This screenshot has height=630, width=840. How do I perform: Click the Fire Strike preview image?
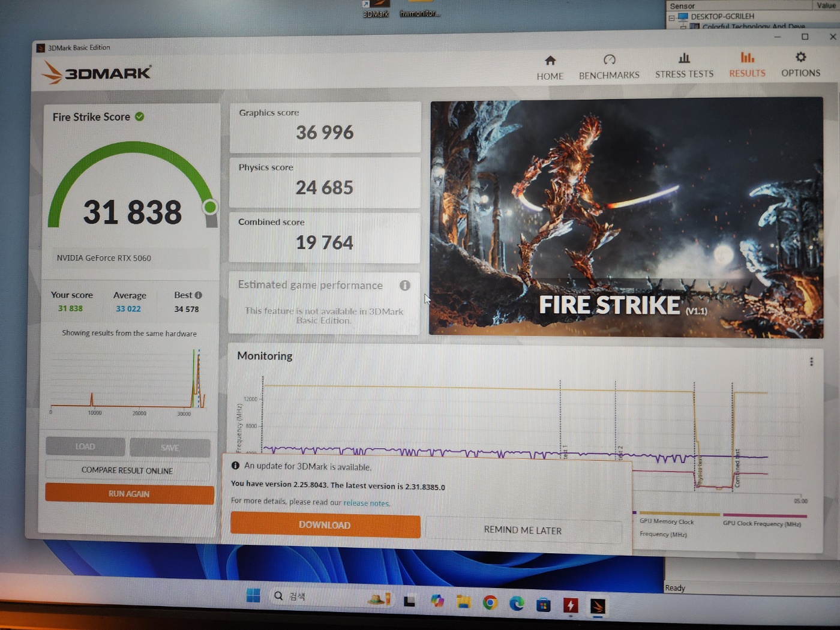point(626,217)
